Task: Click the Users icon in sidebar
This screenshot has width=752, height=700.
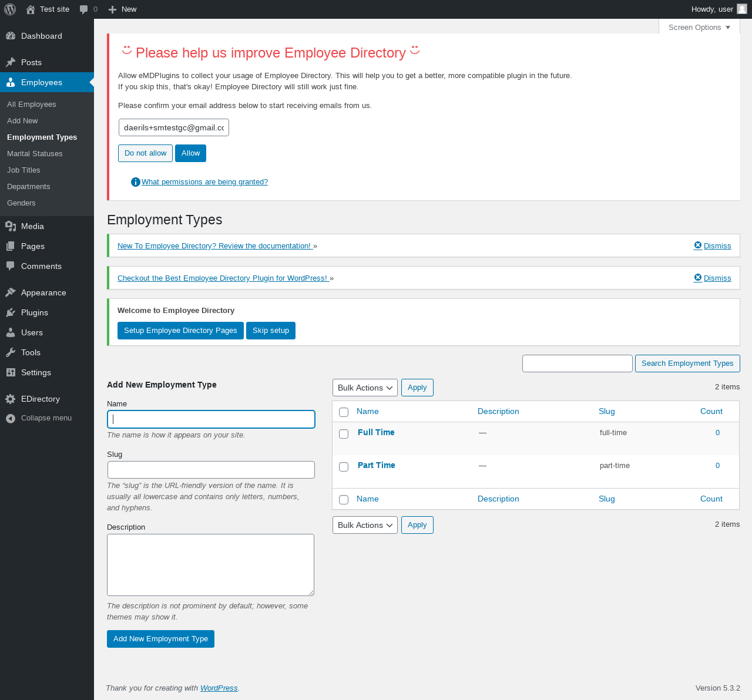Action: [11, 332]
